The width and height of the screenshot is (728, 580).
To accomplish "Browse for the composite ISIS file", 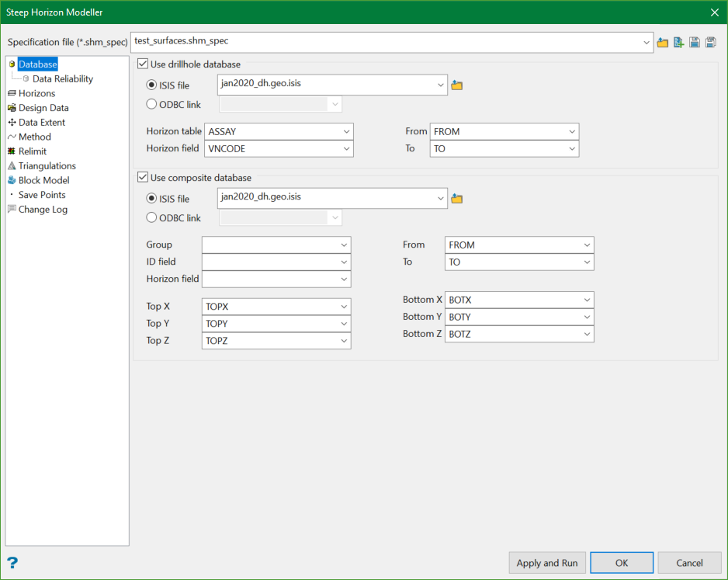I will click(457, 200).
